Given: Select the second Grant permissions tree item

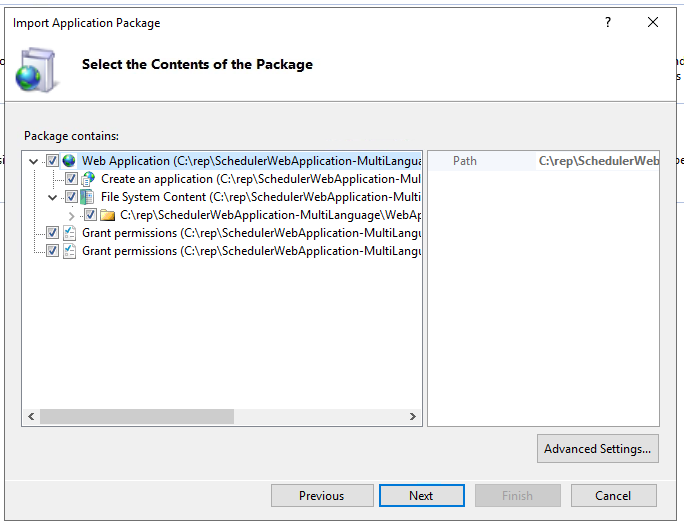Looking at the screenshot, I should coord(250,251).
